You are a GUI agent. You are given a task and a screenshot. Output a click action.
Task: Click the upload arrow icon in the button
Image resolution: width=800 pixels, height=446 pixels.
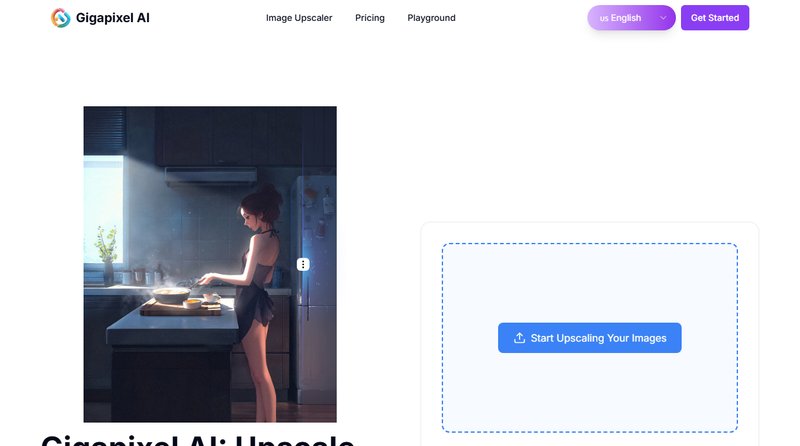point(519,338)
